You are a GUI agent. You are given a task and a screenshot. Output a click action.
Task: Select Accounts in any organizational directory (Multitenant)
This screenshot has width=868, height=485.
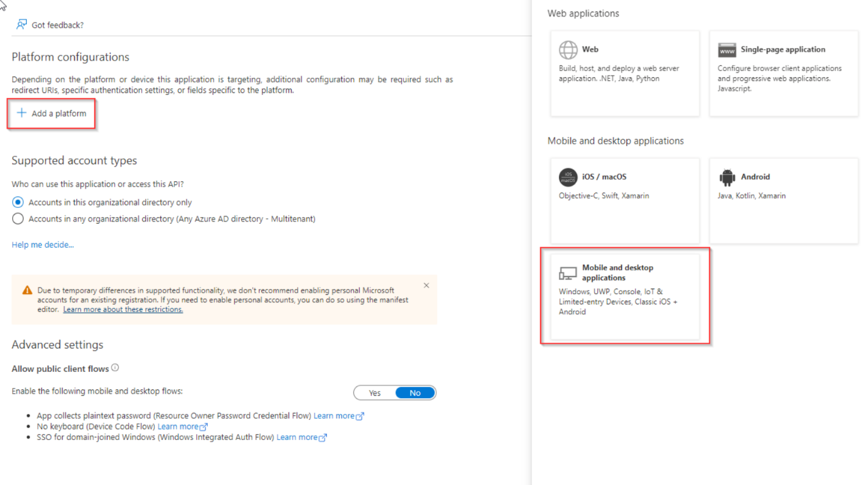coord(18,219)
